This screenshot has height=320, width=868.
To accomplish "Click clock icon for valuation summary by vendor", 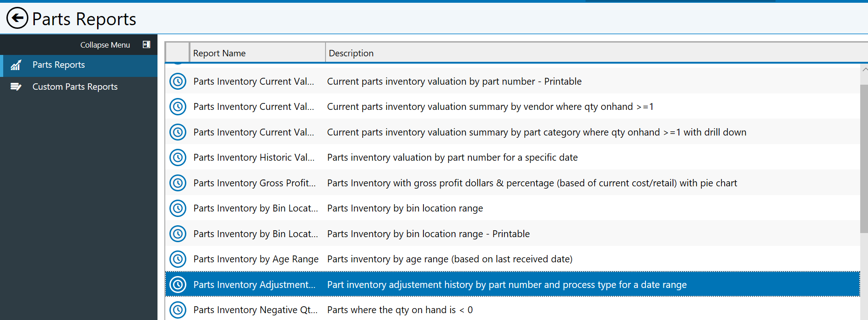I will coord(178,107).
